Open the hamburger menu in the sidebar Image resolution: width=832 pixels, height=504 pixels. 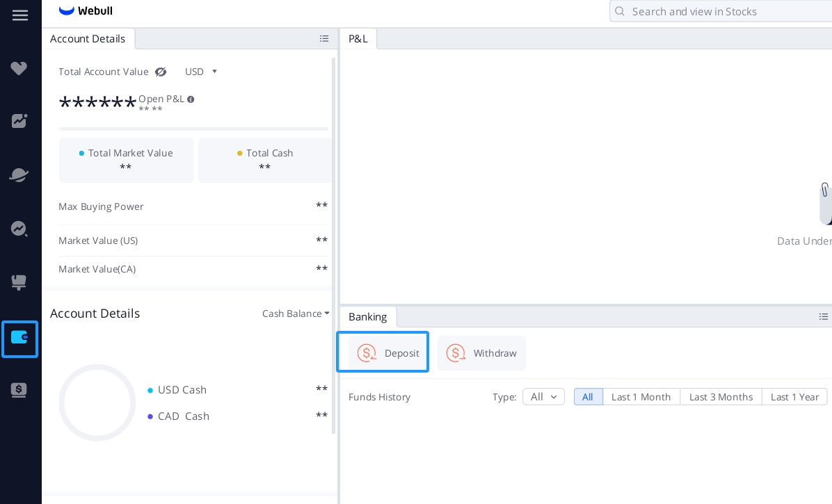point(19,15)
